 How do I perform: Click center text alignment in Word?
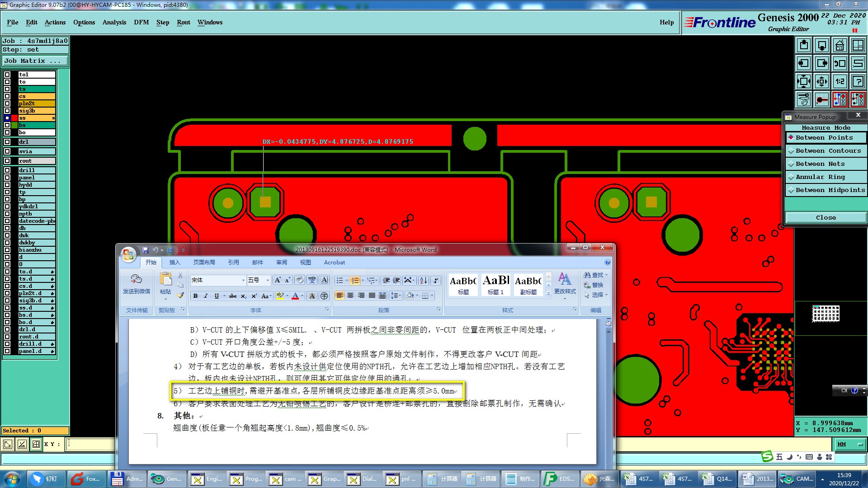(x=350, y=296)
